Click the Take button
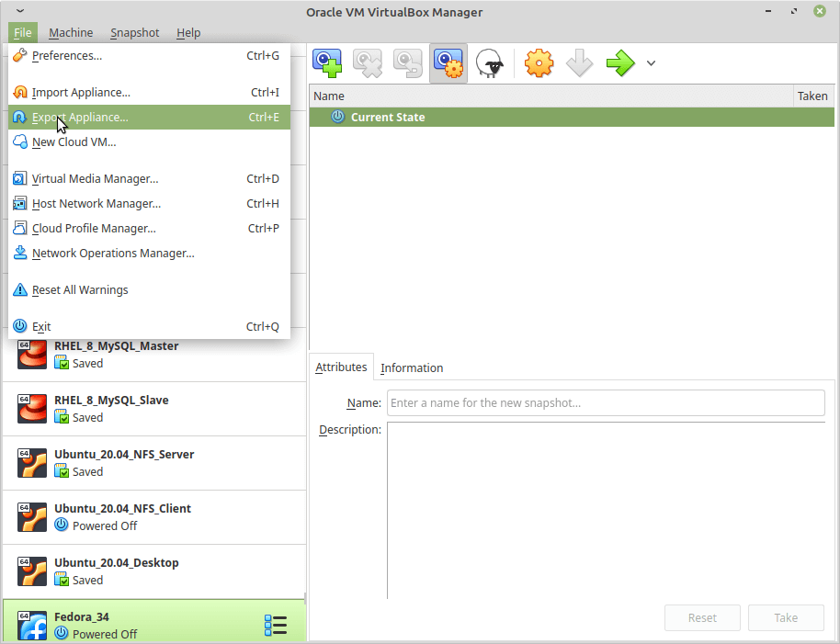840x644 pixels. pyautogui.click(x=786, y=617)
